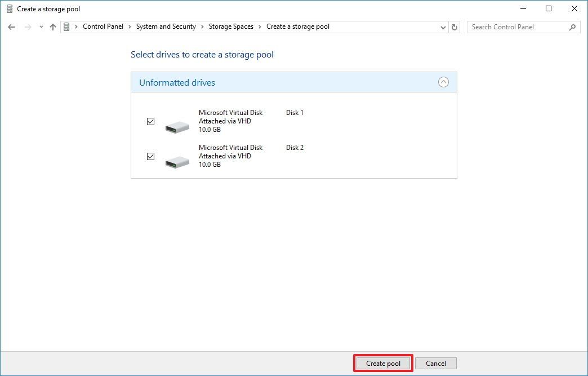Screen dimensions: 588x376
Task: Refresh the page with the refresh icon
Action: pos(455,26)
